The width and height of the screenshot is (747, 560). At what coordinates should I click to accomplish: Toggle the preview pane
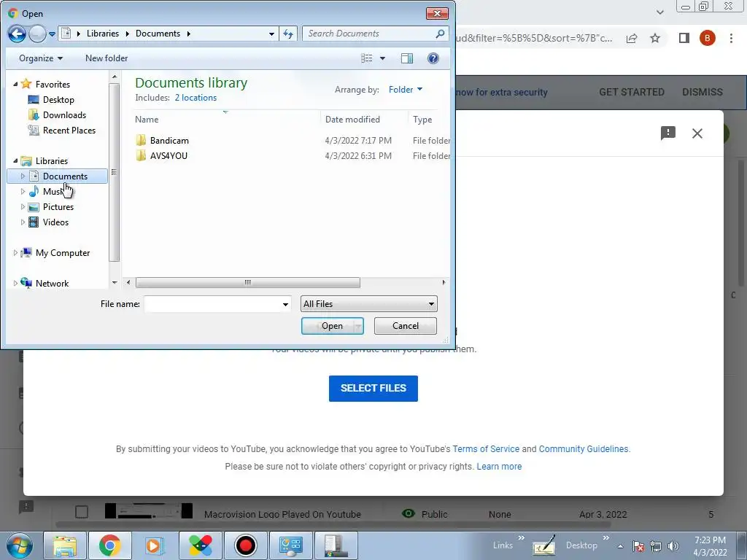407,58
